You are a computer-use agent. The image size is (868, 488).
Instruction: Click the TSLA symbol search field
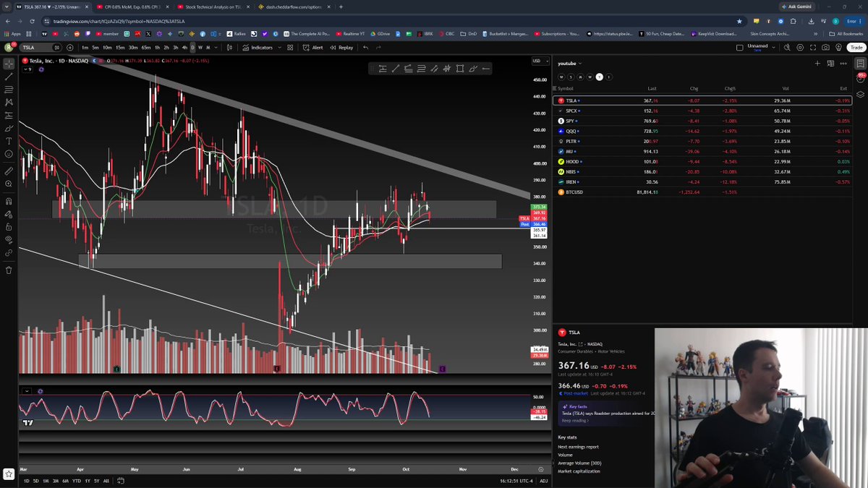(x=41, y=48)
